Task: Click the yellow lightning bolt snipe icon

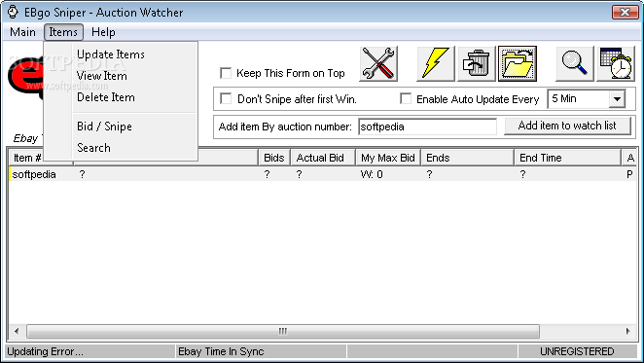Action: tap(436, 63)
